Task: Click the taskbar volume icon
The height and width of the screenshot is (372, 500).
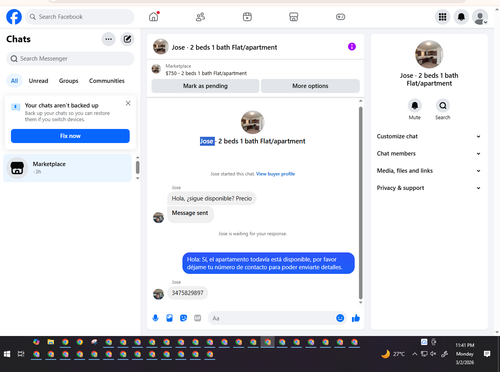Action: coord(433,354)
